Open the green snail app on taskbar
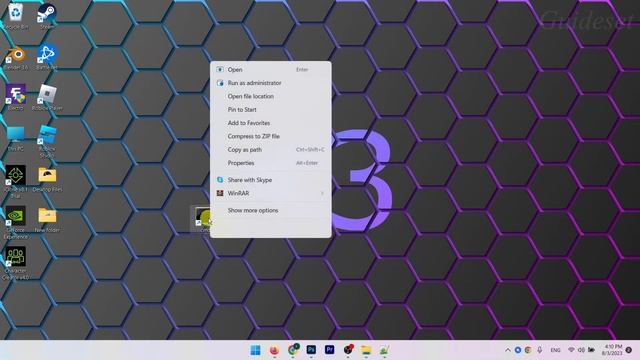Viewport: 640px width, 360px height. coord(384,350)
